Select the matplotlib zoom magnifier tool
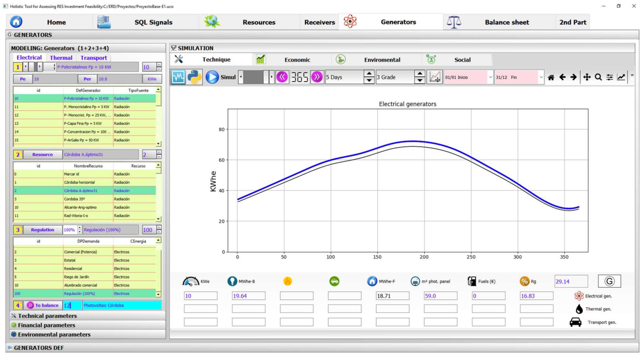 pyautogui.click(x=598, y=77)
